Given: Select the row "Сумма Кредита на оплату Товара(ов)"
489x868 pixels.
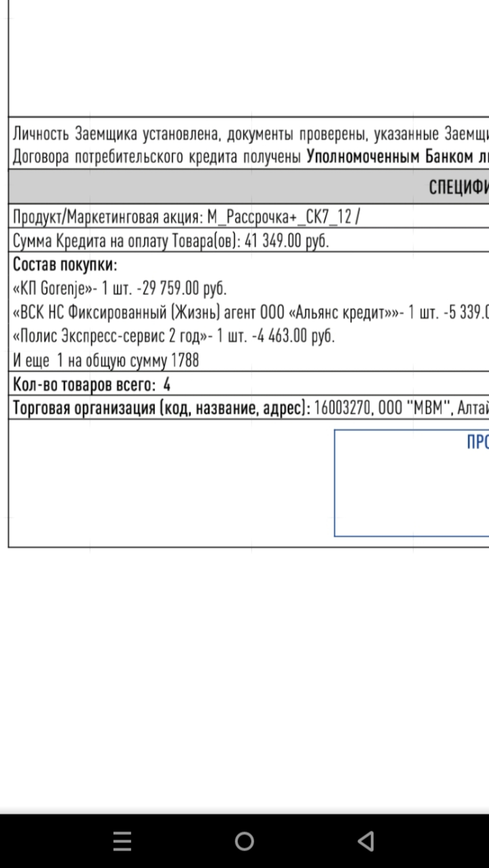Looking at the screenshot, I should click(x=249, y=240).
